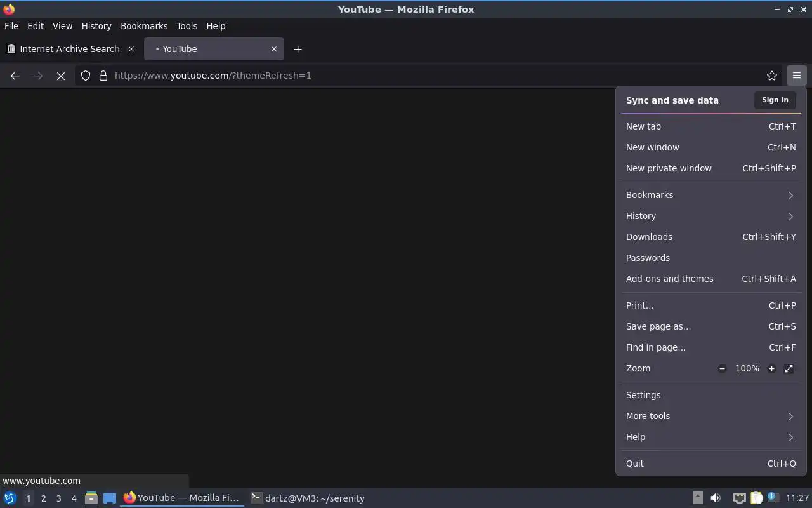This screenshot has height=508, width=812.
Task: Select New window menu entry
Action: (711, 147)
